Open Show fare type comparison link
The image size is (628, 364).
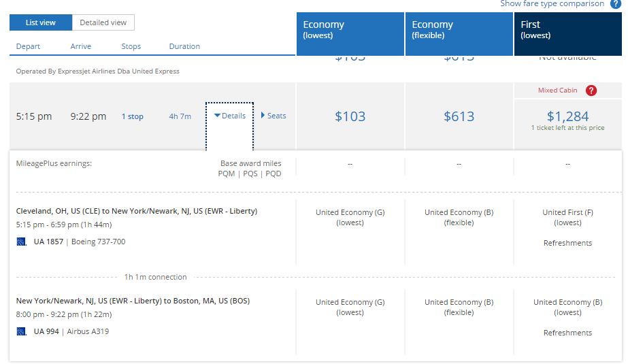click(552, 3)
